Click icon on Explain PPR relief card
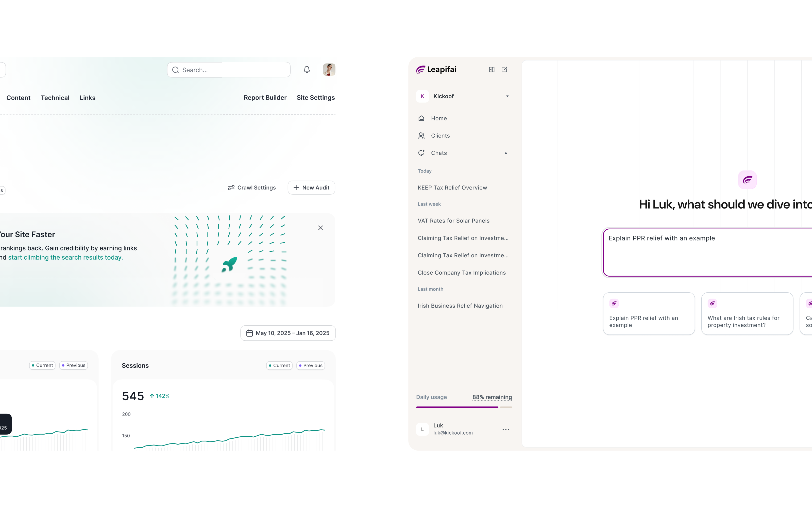The width and height of the screenshot is (812, 508). 614,303
